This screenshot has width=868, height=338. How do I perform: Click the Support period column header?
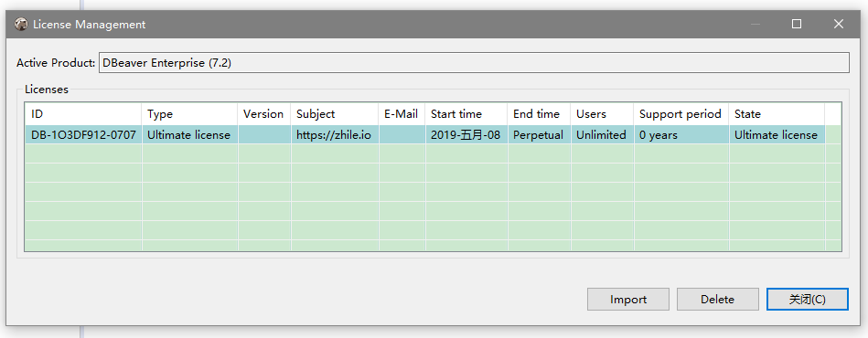[681, 114]
